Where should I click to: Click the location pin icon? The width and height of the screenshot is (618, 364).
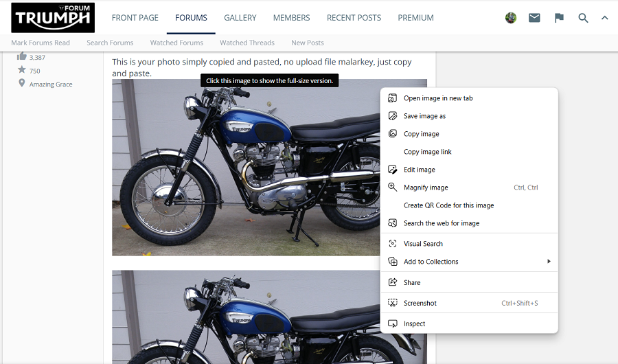(22, 83)
